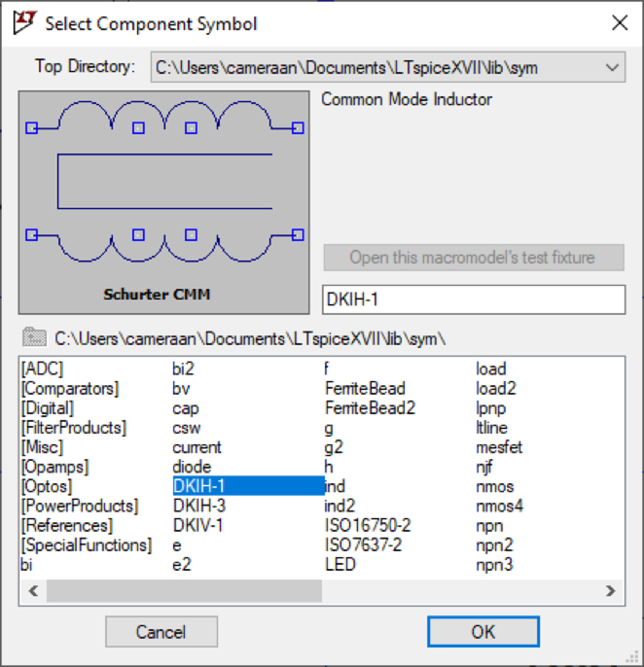
Task: Select the npn2 symbol
Action: (x=495, y=545)
